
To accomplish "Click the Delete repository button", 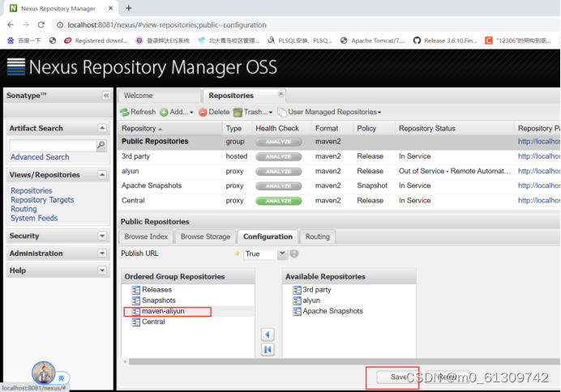I will coord(214,113).
